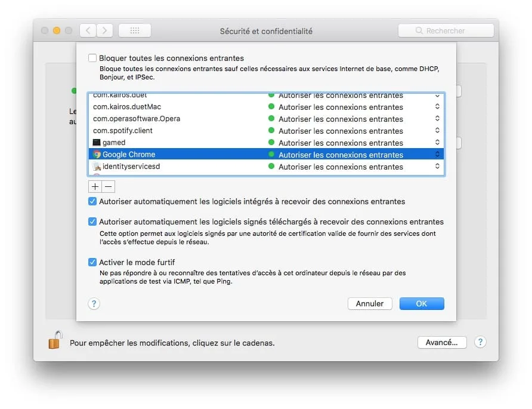
Task: Click the green status dot for com.spotify.client
Action: tap(271, 130)
